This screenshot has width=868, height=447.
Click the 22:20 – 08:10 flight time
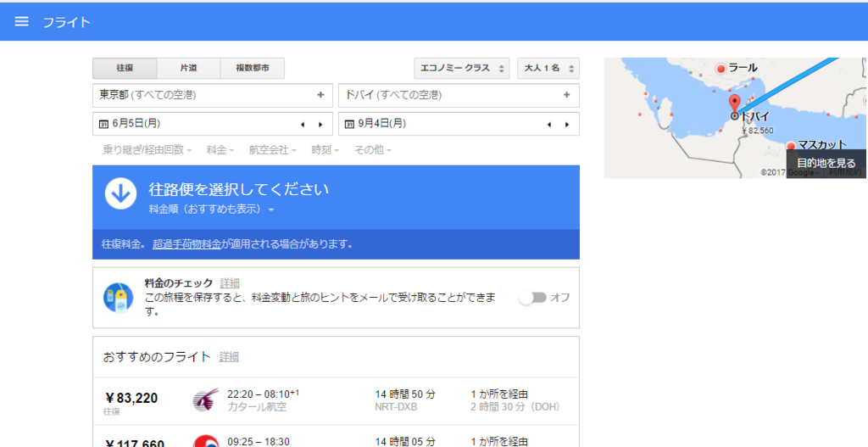tap(263, 394)
